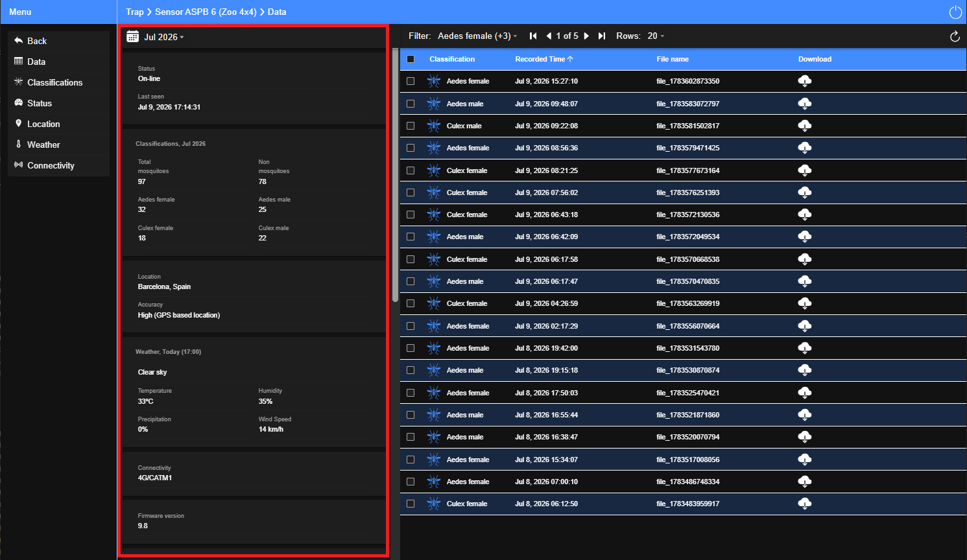Download file_1783572130536
Image resolution: width=967 pixels, height=560 pixels.
click(805, 215)
